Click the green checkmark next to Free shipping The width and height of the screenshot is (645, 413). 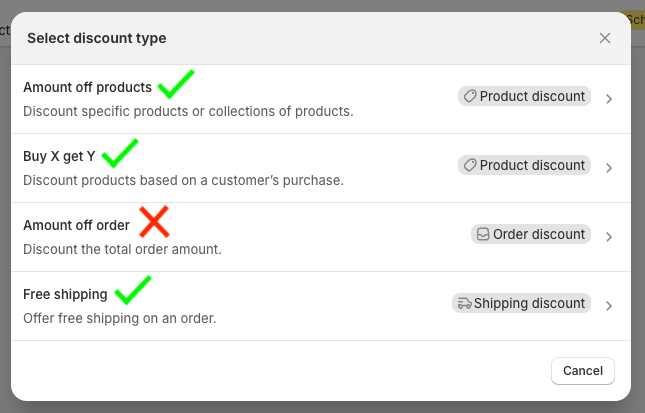[133, 290]
